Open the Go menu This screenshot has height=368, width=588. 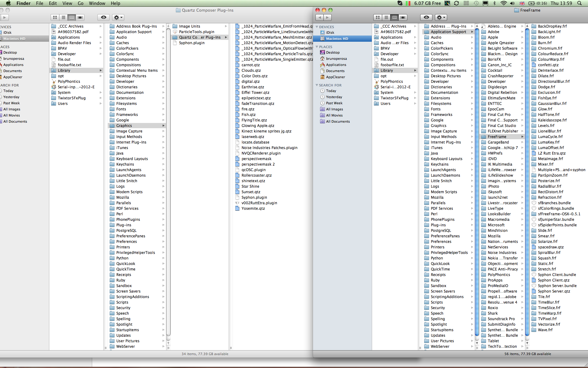(81, 3)
